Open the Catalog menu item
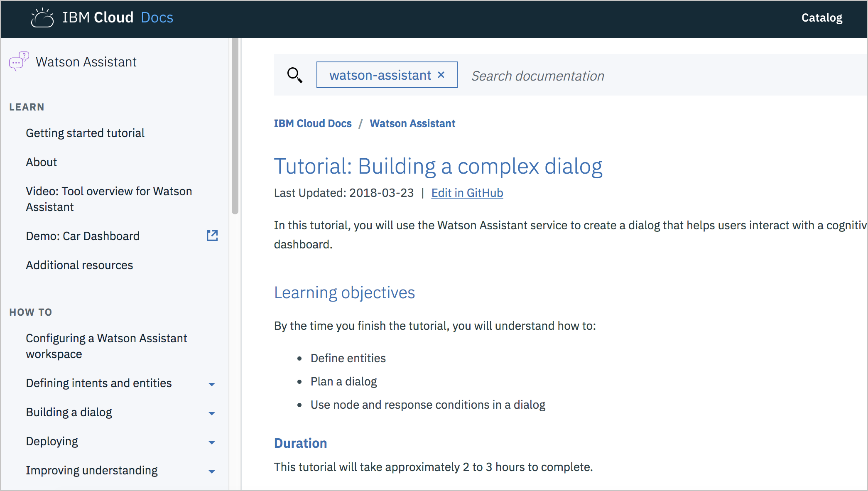The width and height of the screenshot is (868, 491). click(821, 17)
